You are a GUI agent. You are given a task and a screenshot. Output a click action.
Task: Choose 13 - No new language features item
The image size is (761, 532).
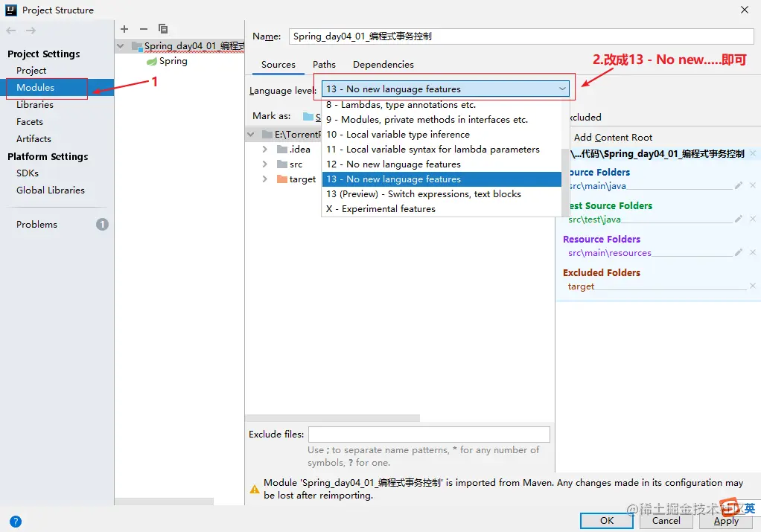[x=442, y=179]
